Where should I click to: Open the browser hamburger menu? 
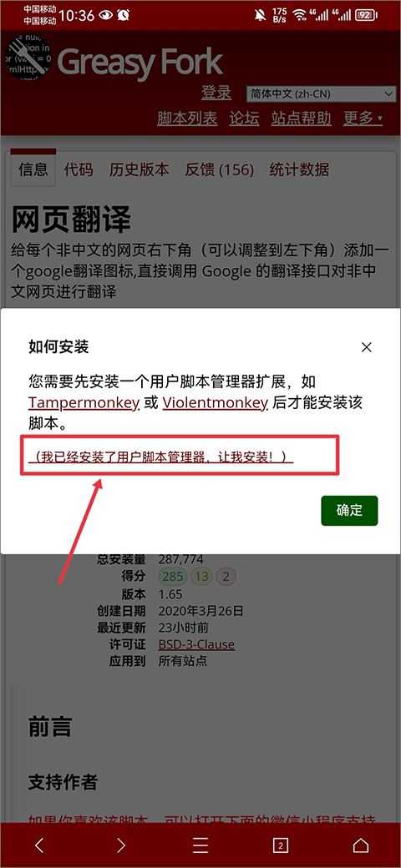coord(200,845)
